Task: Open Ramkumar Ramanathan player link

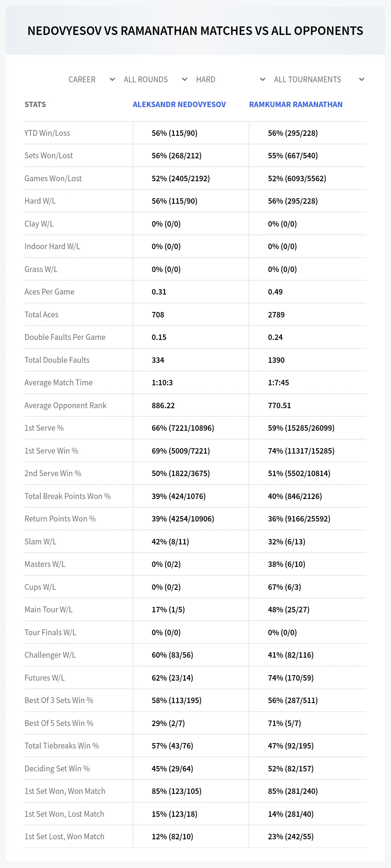Action: tap(295, 104)
